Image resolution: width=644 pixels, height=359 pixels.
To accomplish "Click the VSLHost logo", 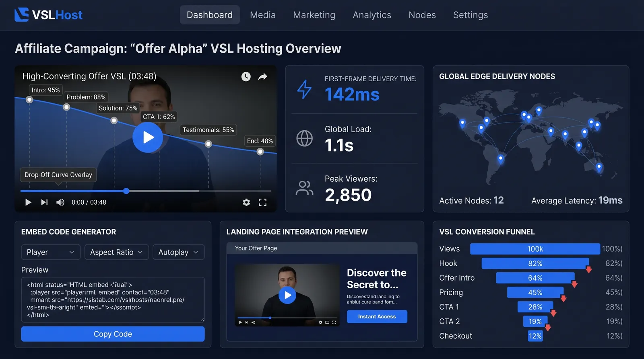I will 49,15.
